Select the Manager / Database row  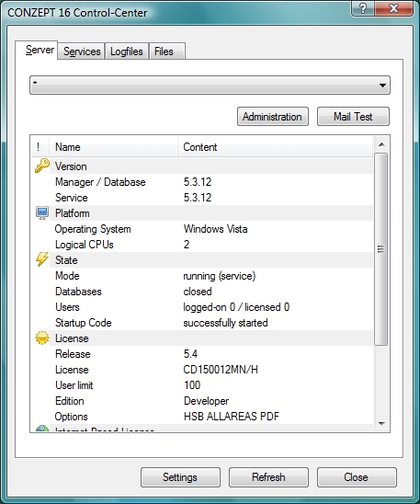[202, 182]
